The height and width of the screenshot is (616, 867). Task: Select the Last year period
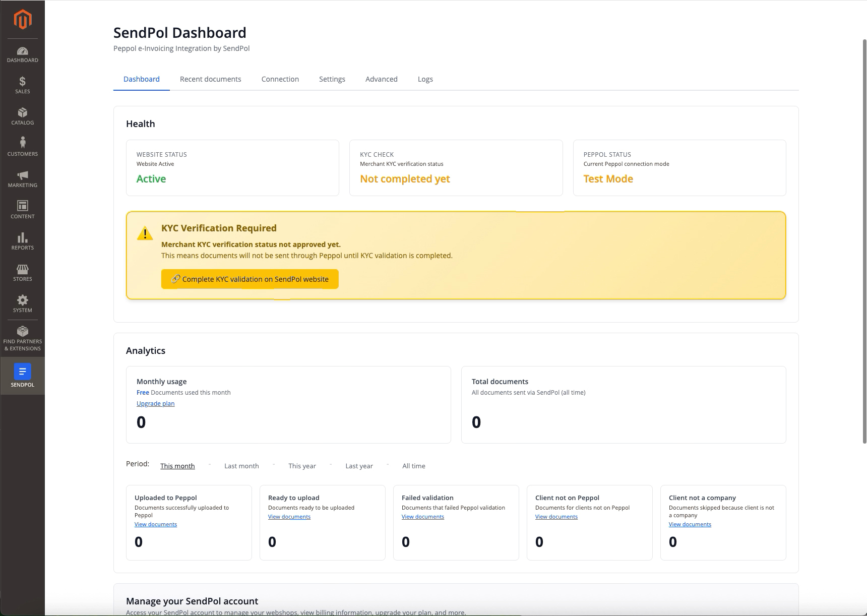tap(359, 466)
